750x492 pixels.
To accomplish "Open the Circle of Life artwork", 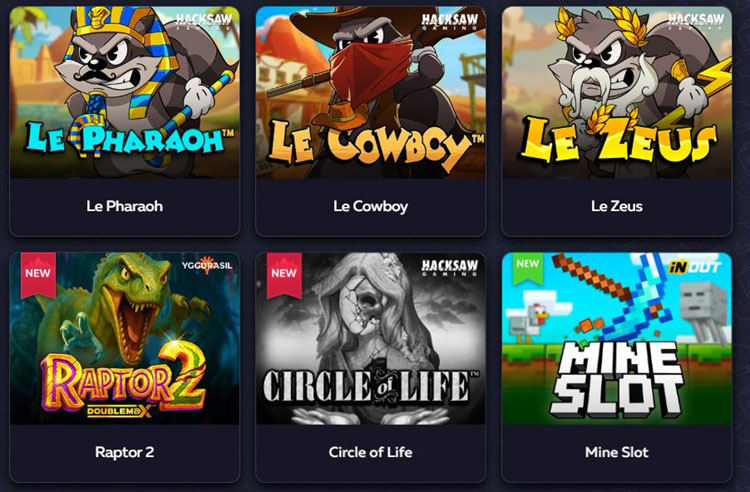I will coord(371,339).
